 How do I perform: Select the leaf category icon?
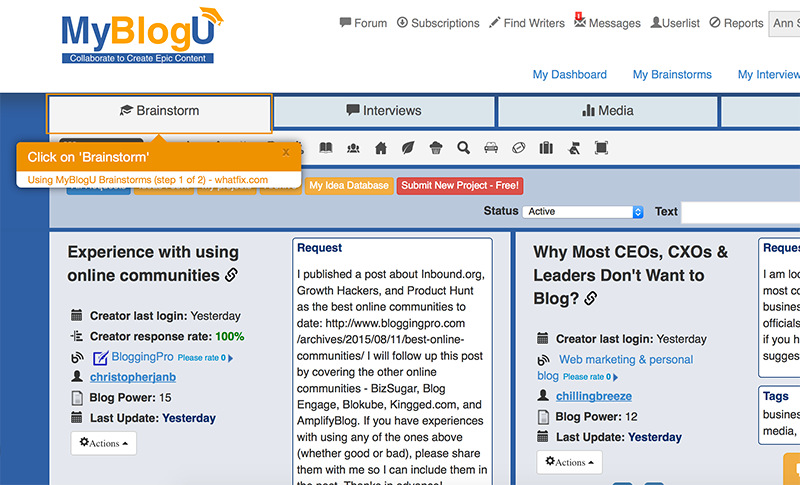[x=408, y=148]
